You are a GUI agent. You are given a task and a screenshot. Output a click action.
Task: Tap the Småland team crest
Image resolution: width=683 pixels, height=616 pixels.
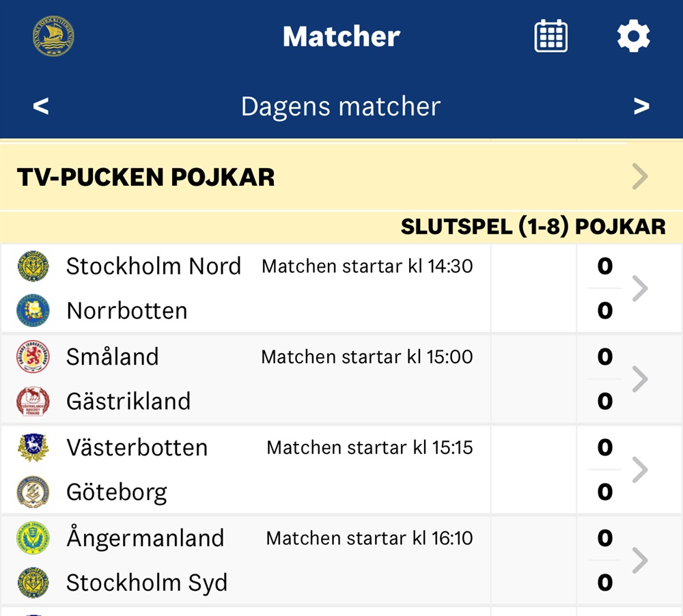(x=33, y=356)
